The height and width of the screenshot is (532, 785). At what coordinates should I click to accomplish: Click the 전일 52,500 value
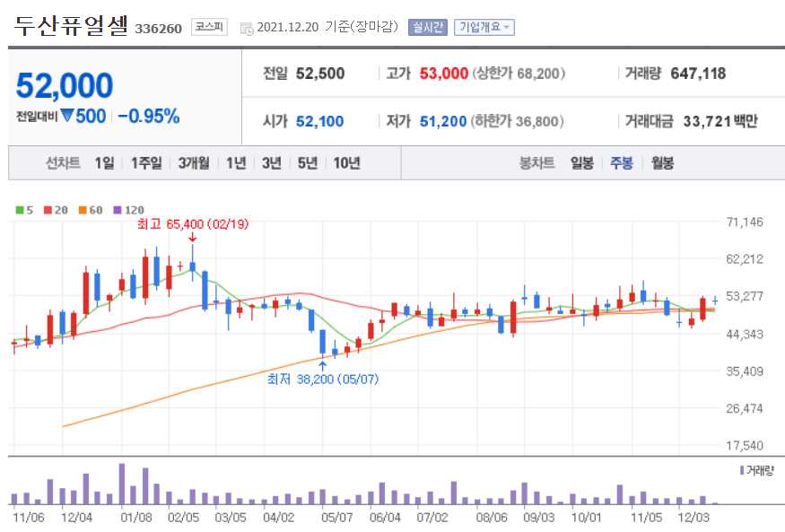tap(320, 74)
